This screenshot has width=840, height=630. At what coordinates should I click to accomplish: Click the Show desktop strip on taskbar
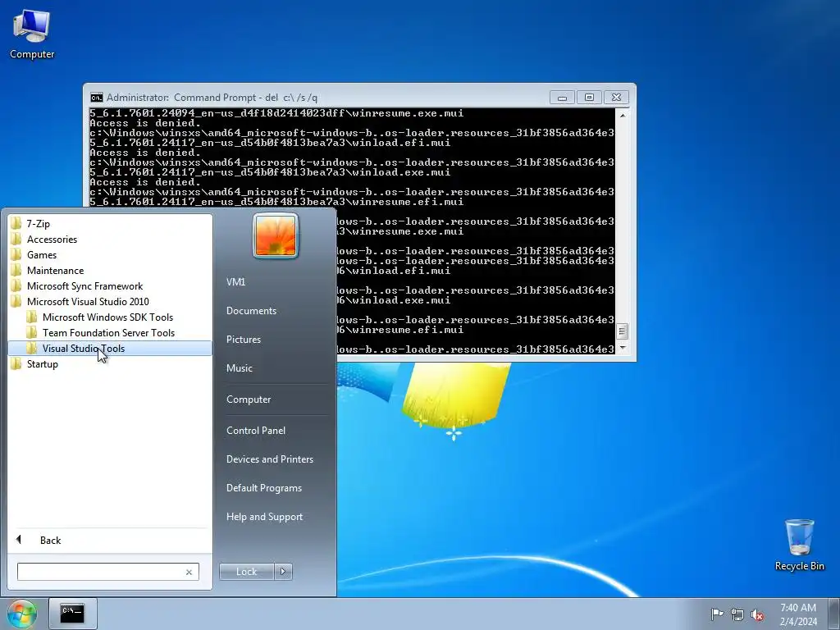[x=836, y=614]
